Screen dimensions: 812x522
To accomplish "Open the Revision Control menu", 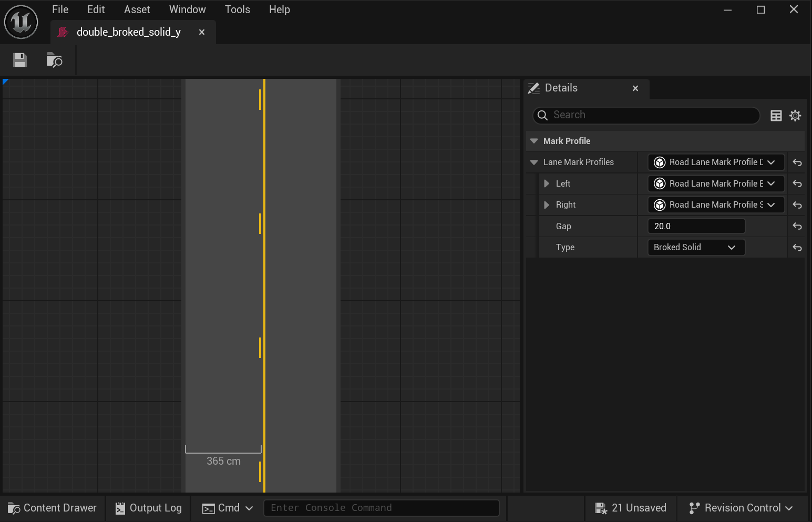I will click(741, 508).
